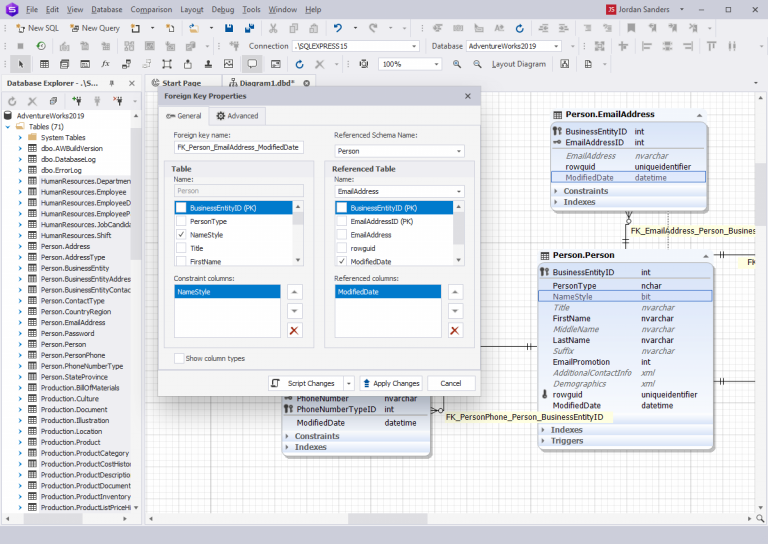The width and height of the screenshot is (768, 544).
Task: Remove constraint column with red X
Action: 294,330
